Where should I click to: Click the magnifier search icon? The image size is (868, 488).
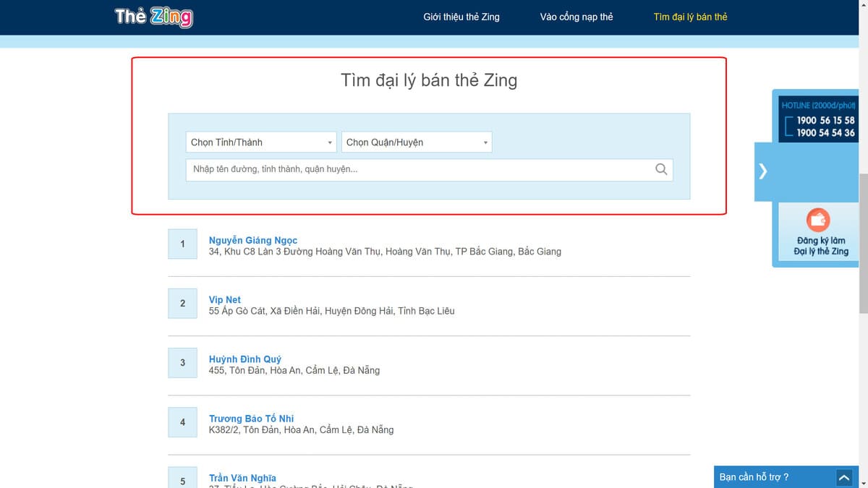pos(661,169)
